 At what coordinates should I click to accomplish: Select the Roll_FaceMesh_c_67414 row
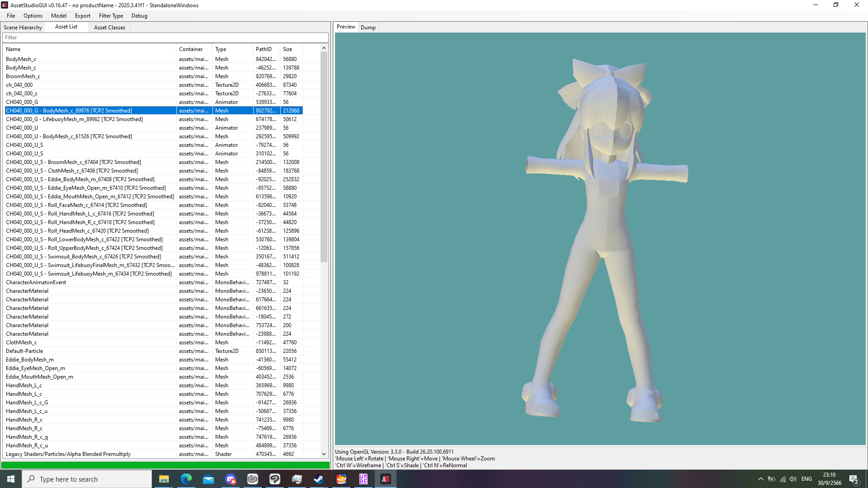154,205
